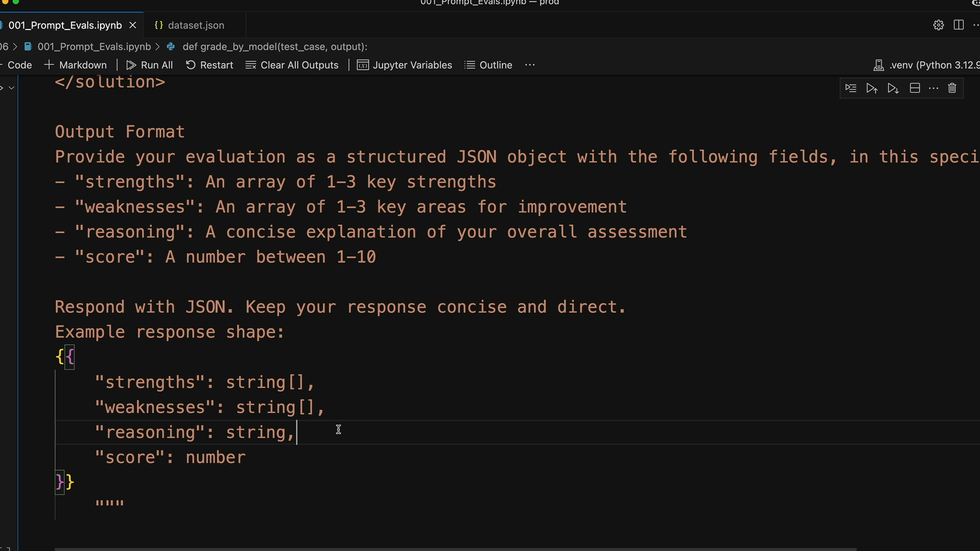Show the notebook Outline
The image size is (980, 551).
[488, 65]
